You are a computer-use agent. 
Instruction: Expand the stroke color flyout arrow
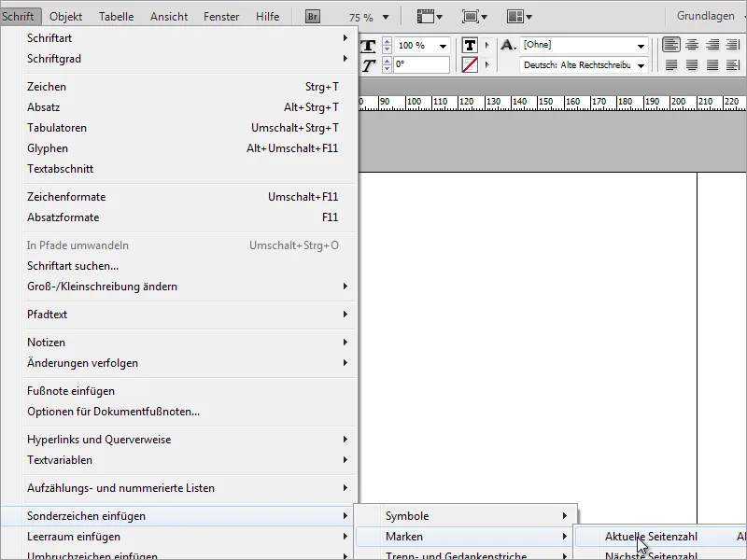[x=486, y=64]
